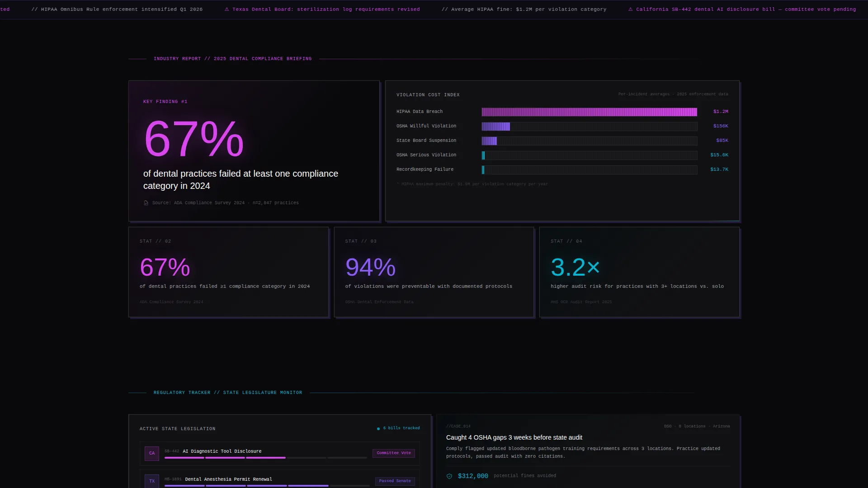
Task: Click the OSHA Willful Violation cost bar
Action: (590, 127)
